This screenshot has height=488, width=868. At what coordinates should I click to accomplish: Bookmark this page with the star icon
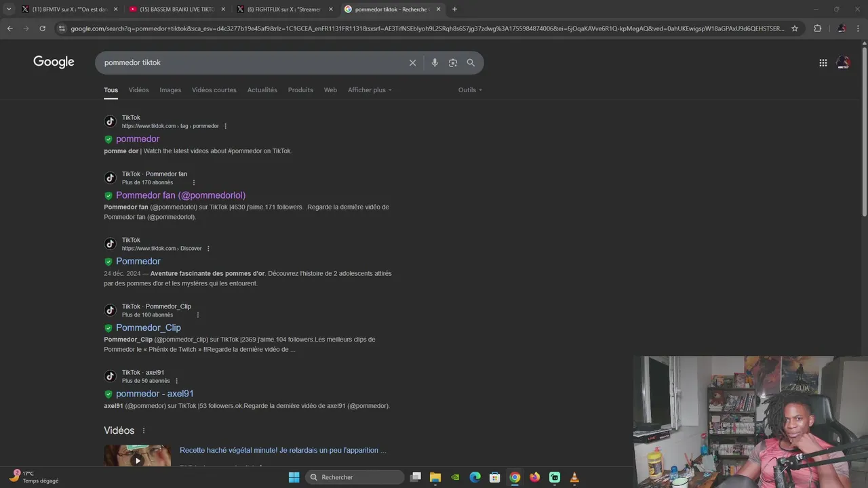[795, 28]
